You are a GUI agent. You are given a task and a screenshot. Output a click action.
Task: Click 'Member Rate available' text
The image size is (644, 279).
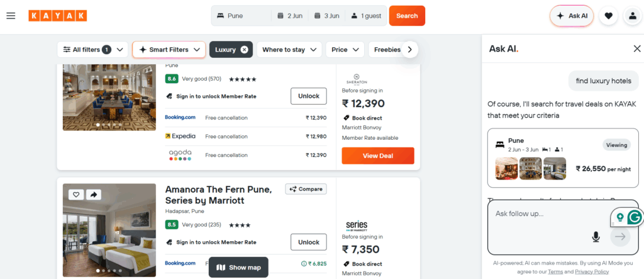coord(370,138)
